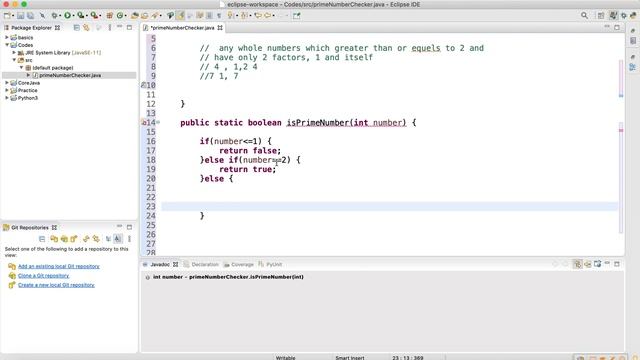The width and height of the screenshot is (640, 360).
Task: Run the program with green play icon
Action: [x=67, y=16]
